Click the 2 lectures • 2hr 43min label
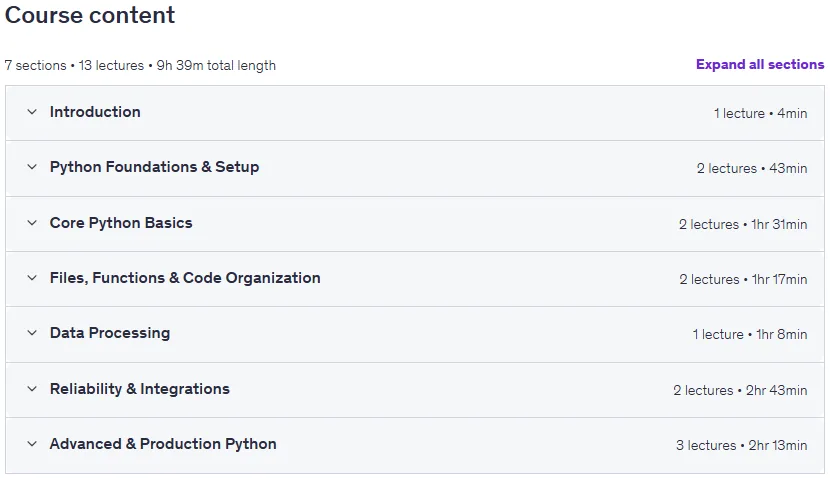 click(x=740, y=391)
